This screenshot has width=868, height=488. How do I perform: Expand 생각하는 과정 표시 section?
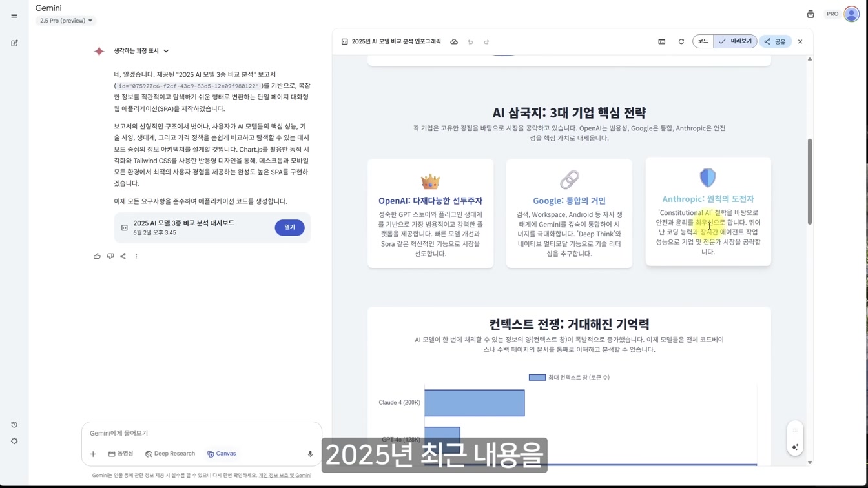pyautogui.click(x=141, y=51)
